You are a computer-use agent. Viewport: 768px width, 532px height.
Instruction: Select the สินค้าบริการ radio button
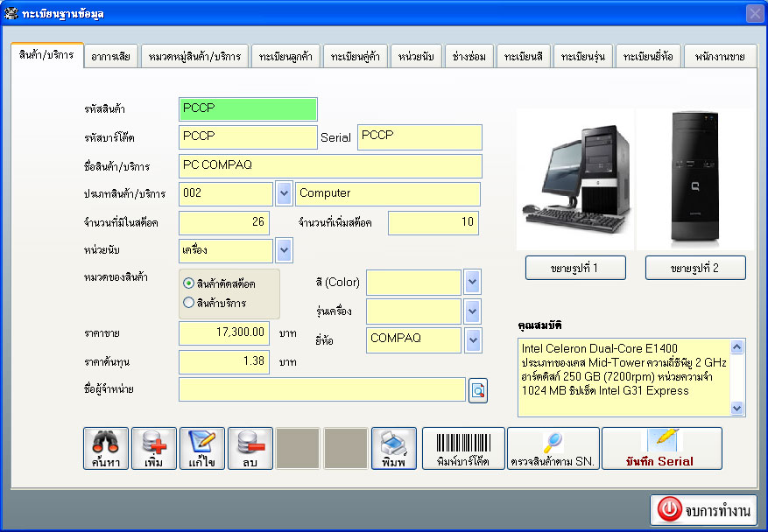189,303
